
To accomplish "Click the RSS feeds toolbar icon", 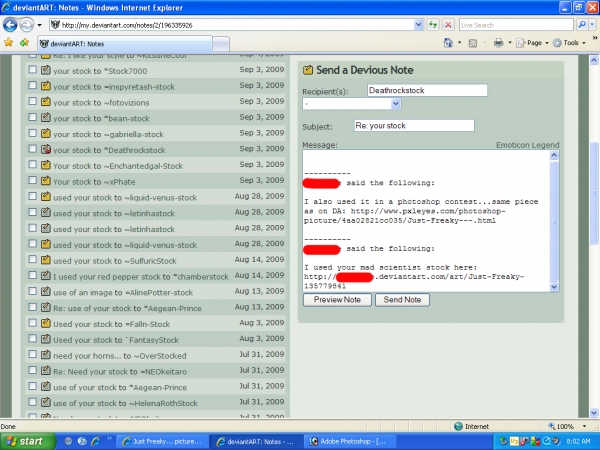I will [x=473, y=43].
